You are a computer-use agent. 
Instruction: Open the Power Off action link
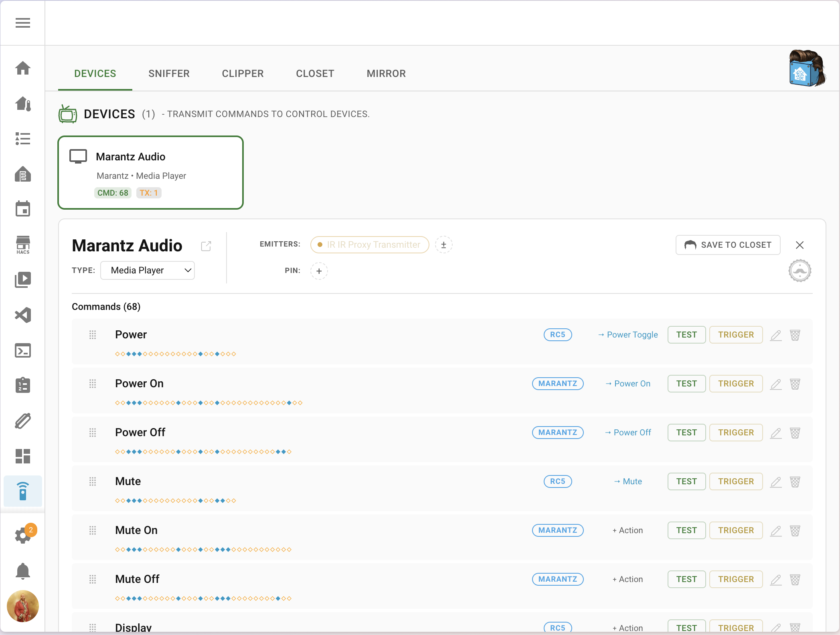(627, 433)
